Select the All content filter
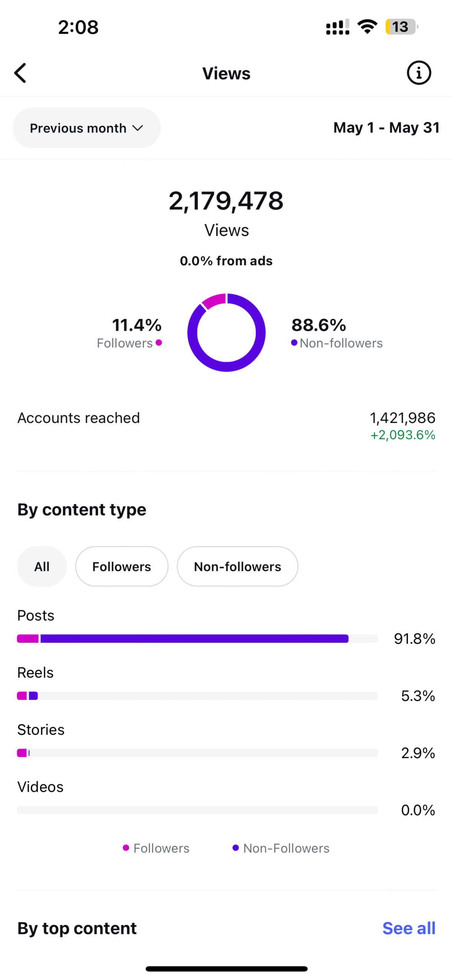This screenshot has height=980, width=453. tap(42, 566)
